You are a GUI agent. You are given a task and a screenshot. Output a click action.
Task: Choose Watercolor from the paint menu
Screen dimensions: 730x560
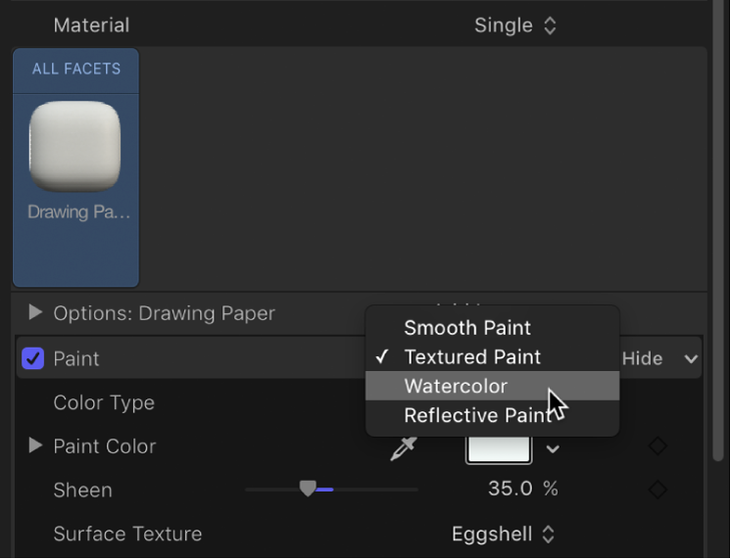tap(456, 387)
